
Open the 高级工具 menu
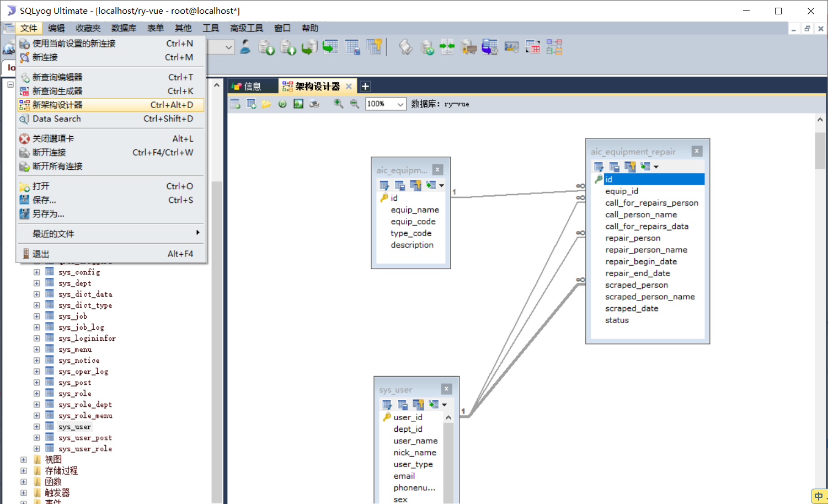point(247,28)
